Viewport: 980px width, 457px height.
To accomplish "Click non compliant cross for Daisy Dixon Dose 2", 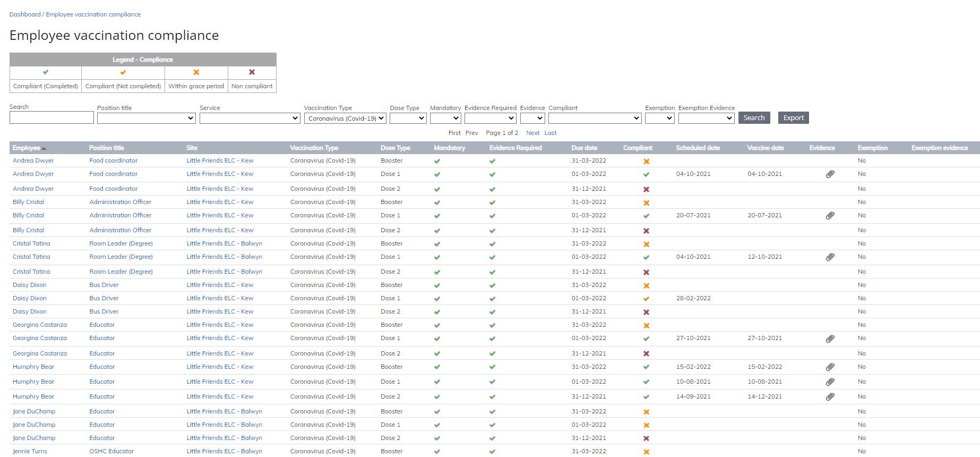I will (x=646, y=312).
